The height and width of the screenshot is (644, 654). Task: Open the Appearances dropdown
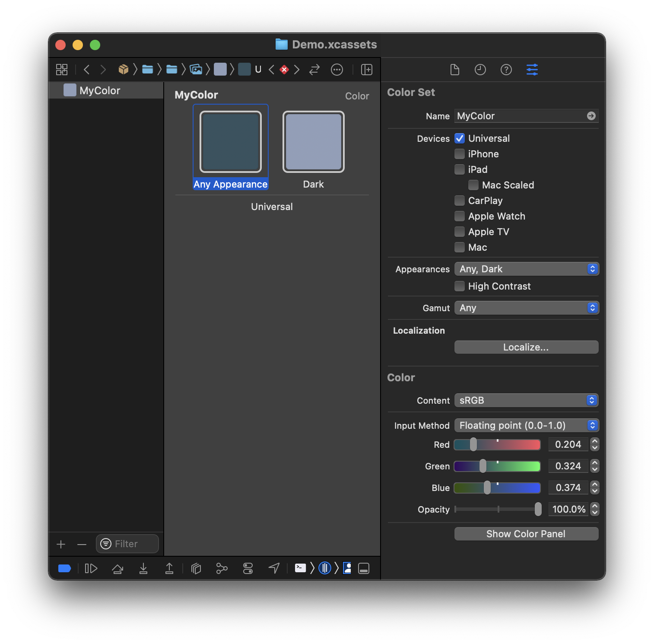point(527,269)
